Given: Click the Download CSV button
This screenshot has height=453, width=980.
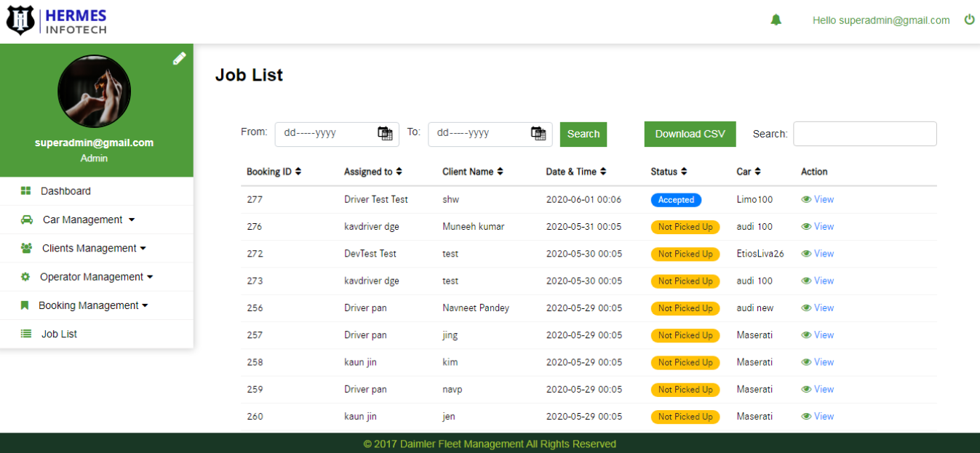Looking at the screenshot, I should click(690, 134).
